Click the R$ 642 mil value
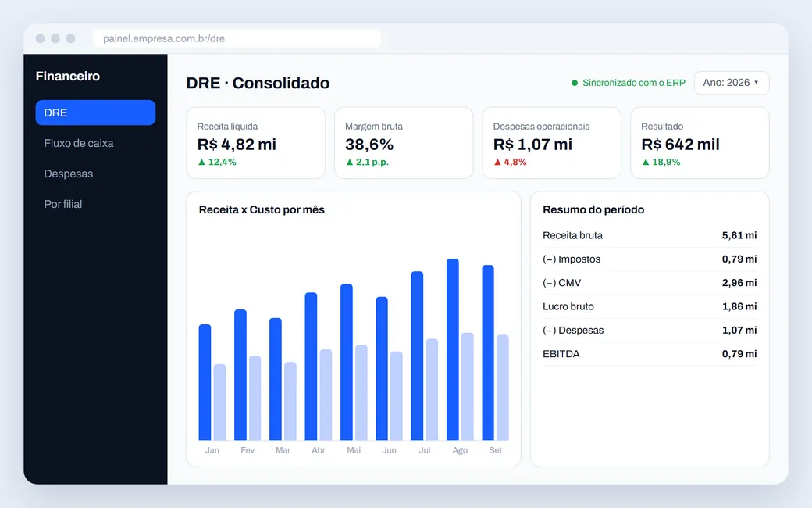The height and width of the screenshot is (508, 812). click(x=681, y=145)
